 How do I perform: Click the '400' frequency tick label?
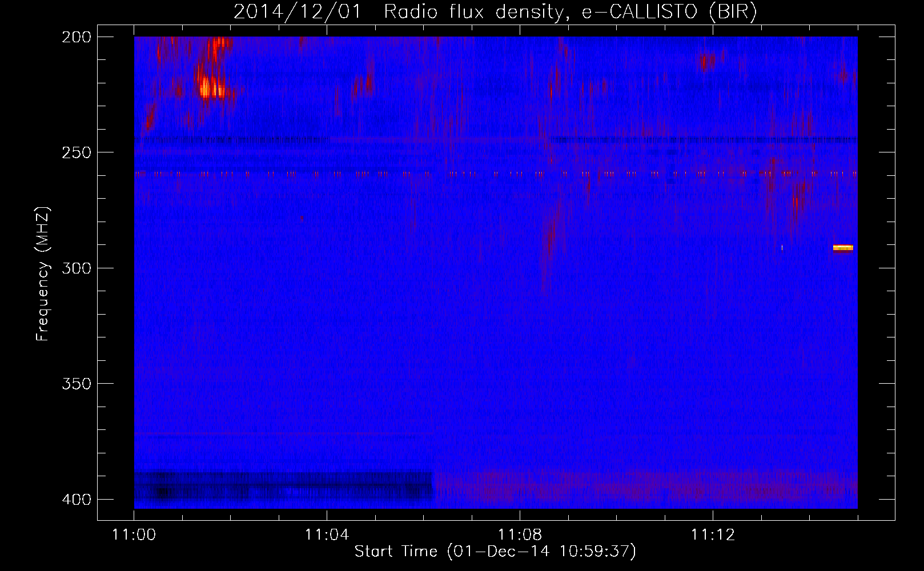coord(77,500)
